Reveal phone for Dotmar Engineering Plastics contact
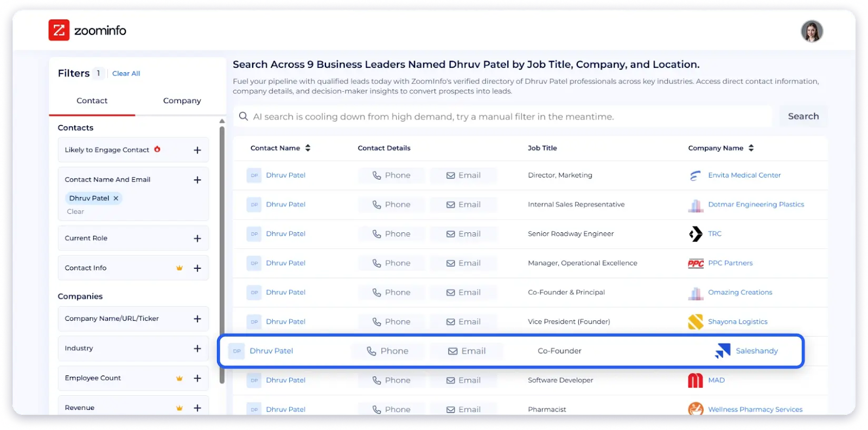The width and height of the screenshot is (868, 430). point(391,205)
